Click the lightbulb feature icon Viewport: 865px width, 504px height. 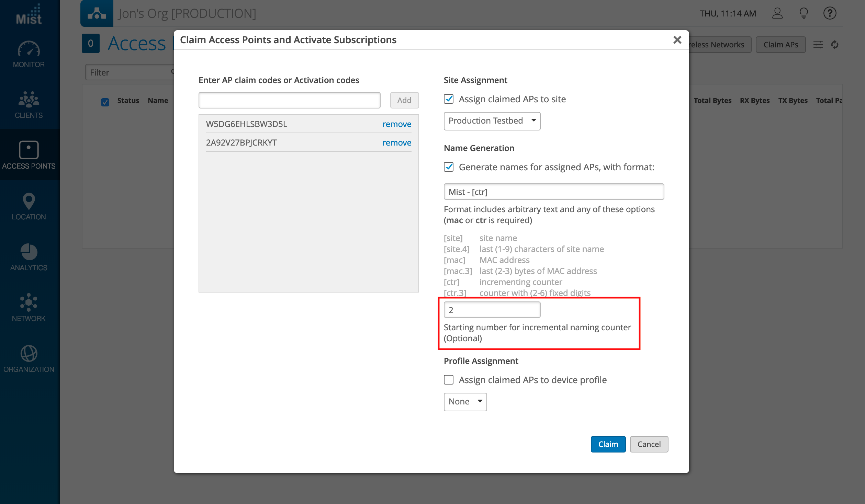point(804,14)
